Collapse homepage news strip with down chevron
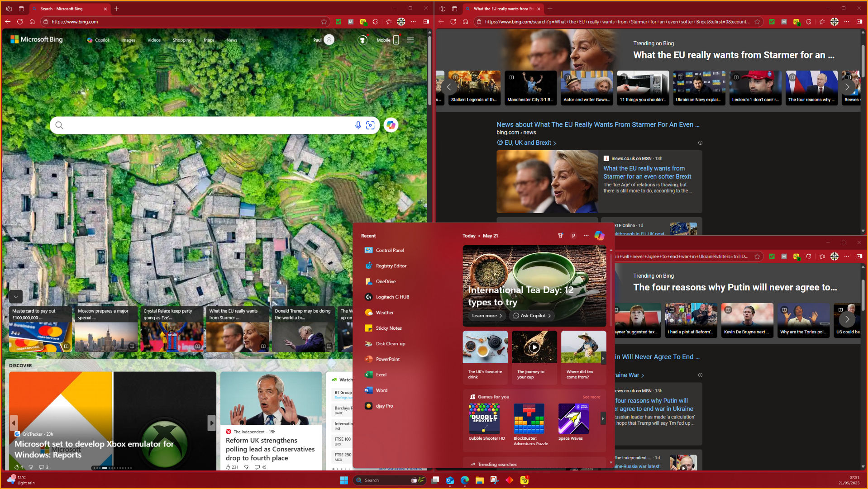868x489 pixels. [x=16, y=297]
